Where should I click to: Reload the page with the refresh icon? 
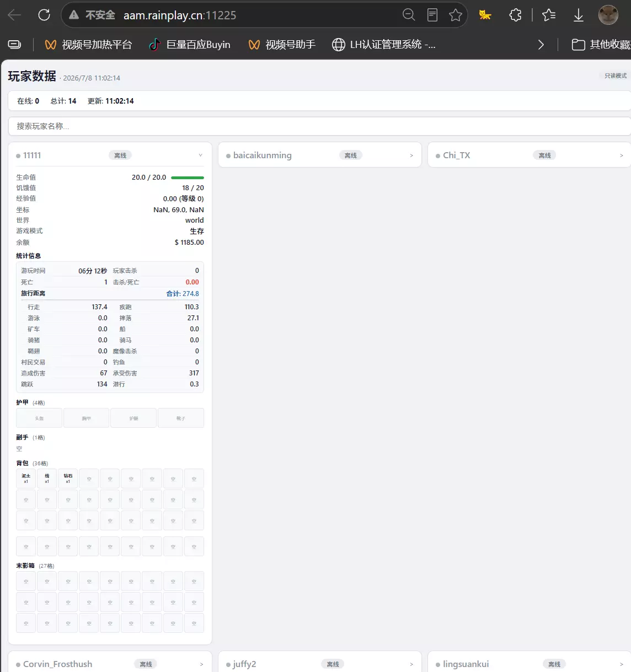[x=44, y=15]
